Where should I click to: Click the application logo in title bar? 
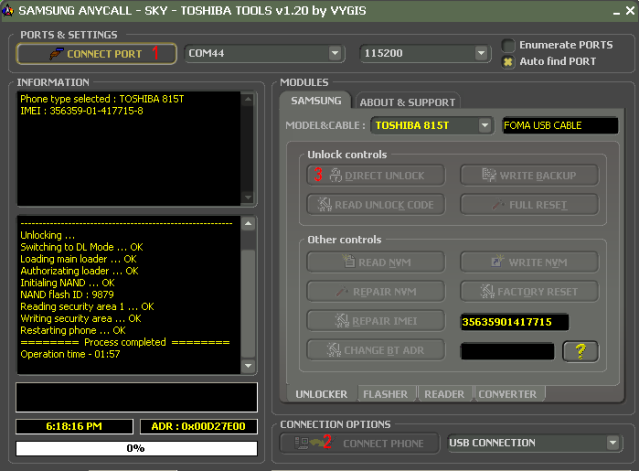coord(7,10)
